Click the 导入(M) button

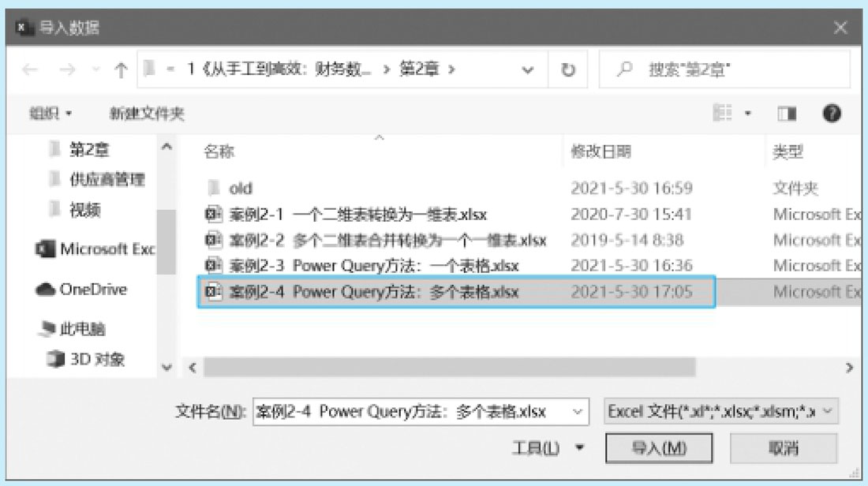click(659, 448)
